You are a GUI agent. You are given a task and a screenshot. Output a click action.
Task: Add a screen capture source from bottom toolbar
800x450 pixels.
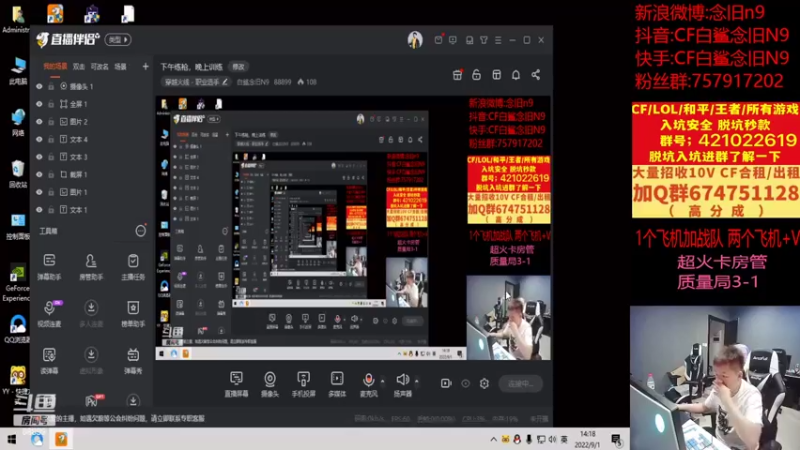pos(236,384)
